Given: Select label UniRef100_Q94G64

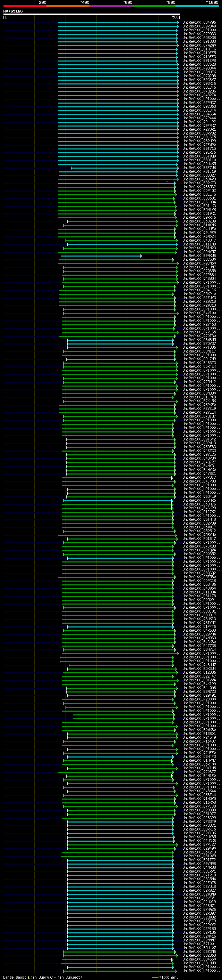Looking at the screenshot, I should [199, 114].
